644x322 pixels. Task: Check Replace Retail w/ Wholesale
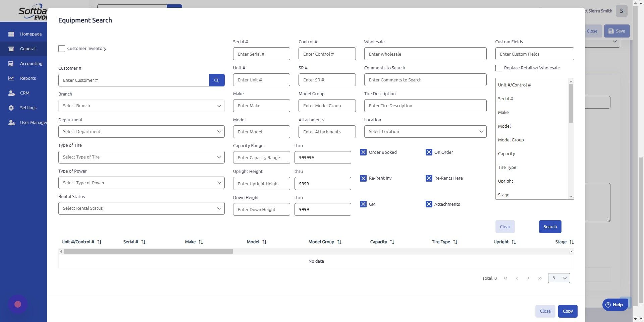point(499,68)
